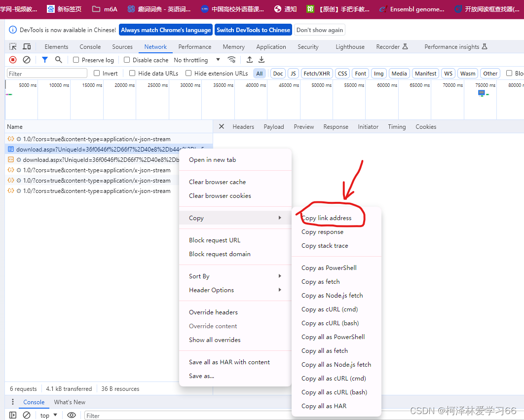The width and height of the screenshot is (524, 420).
Task: Click the inspect element picker icon
Action: 13,46
